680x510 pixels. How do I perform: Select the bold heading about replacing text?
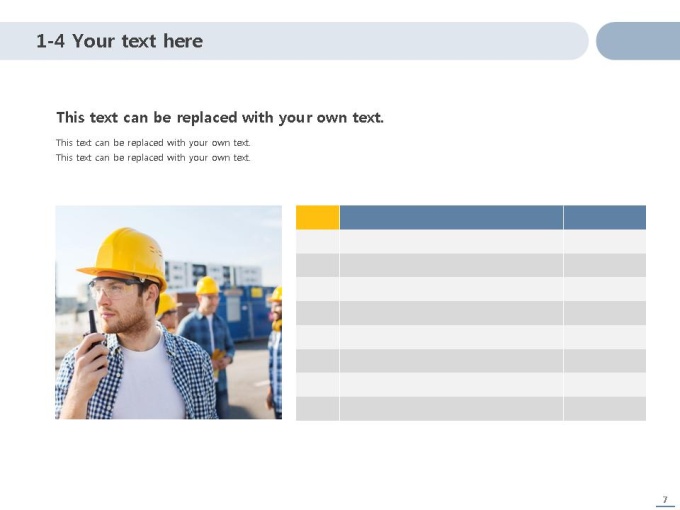[220, 118]
